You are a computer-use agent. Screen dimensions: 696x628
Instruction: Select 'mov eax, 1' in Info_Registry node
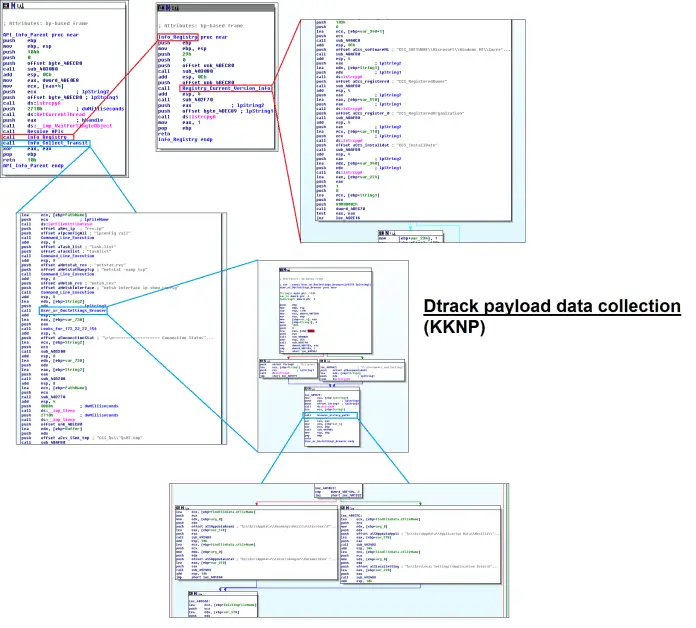179,122
